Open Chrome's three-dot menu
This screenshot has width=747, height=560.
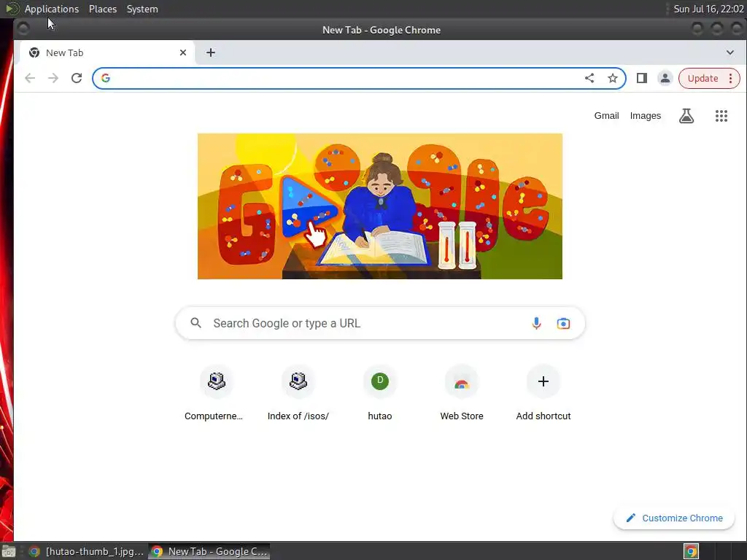pos(730,78)
